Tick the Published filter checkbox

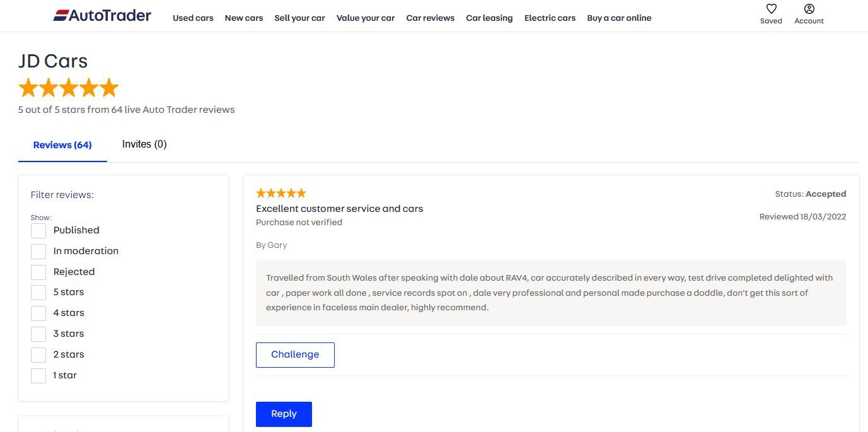(x=38, y=231)
